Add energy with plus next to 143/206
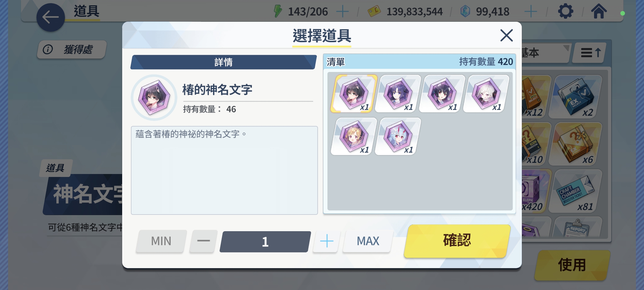This screenshot has width=644, height=290. (x=343, y=12)
